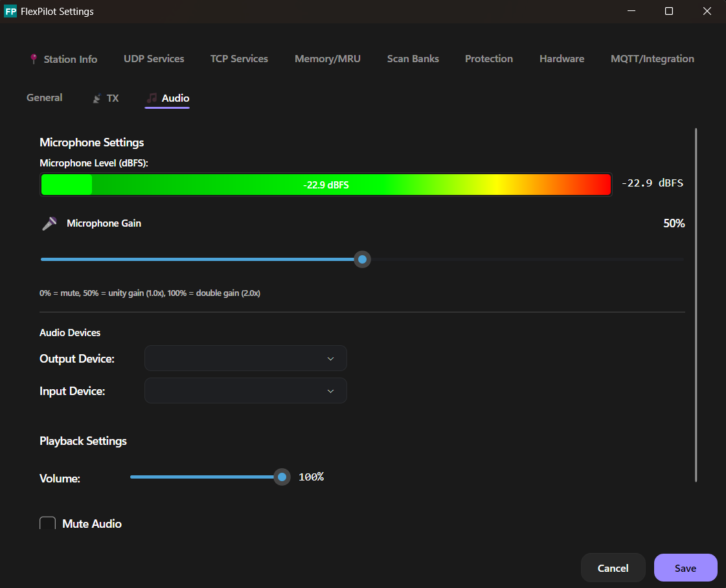The width and height of the screenshot is (726, 588).
Task: Click the plug icon on TX tab
Action: tap(97, 98)
